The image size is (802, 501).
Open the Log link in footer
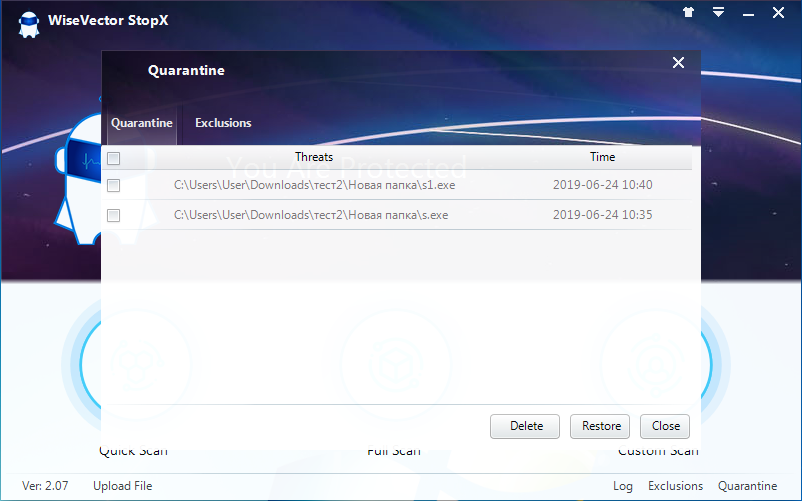click(x=622, y=486)
